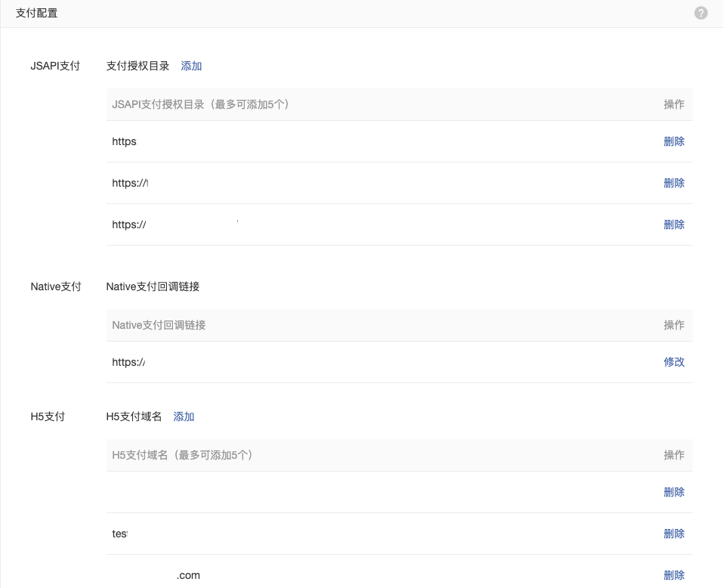Click the H5支付域名 table header text
This screenshot has height=588, width=723.
tap(182, 455)
